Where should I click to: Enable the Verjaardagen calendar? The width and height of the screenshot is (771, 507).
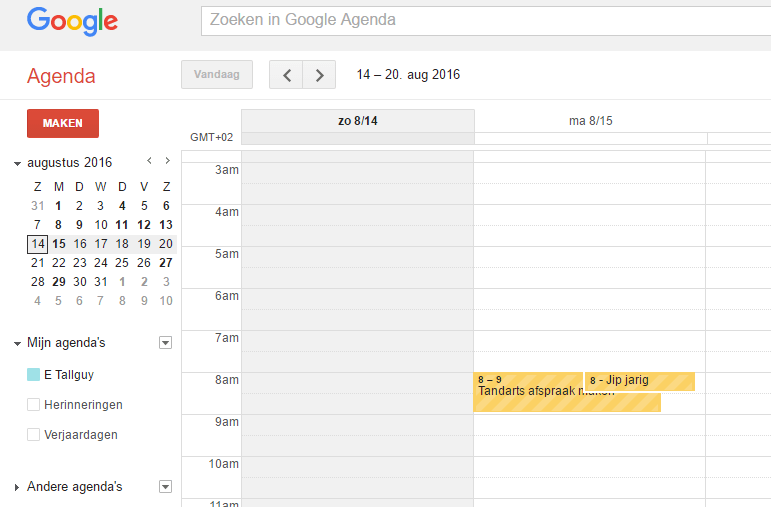tap(33, 435)
